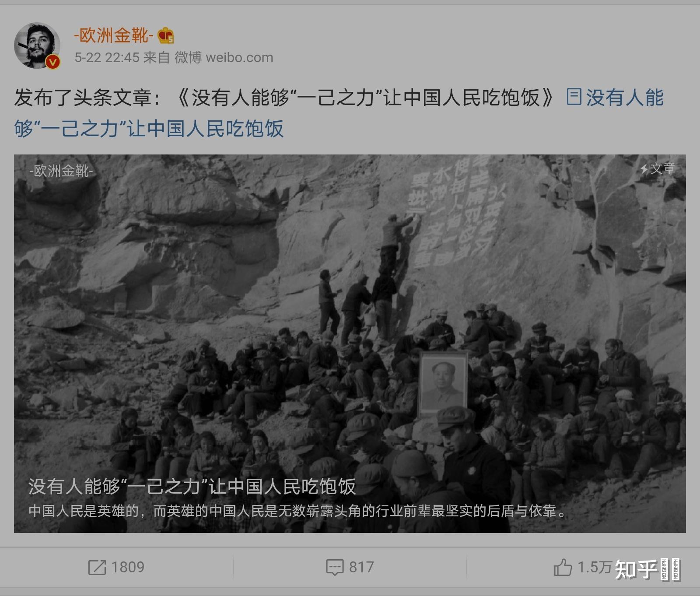Screen dimensions: 700x596
Task: Click the orange verified V badge
Action: [x=52, y=62]
